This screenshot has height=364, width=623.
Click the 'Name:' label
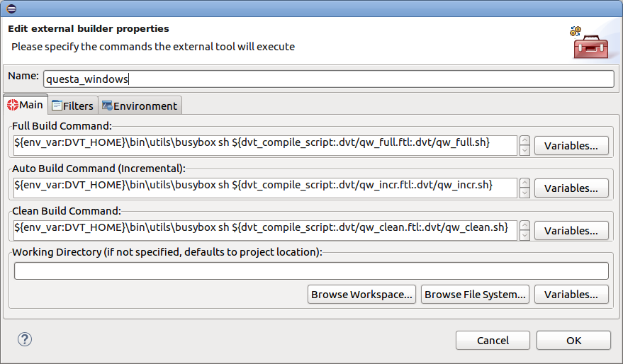pos(23,76)
